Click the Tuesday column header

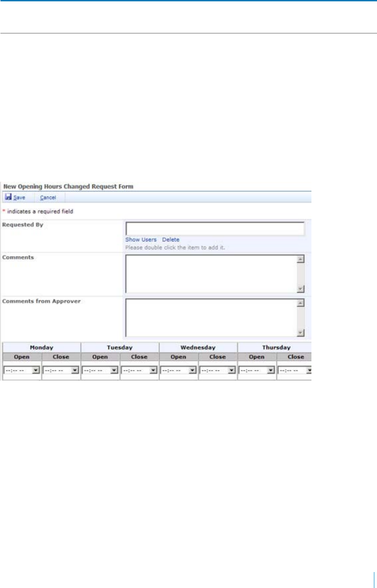point(120,347)
